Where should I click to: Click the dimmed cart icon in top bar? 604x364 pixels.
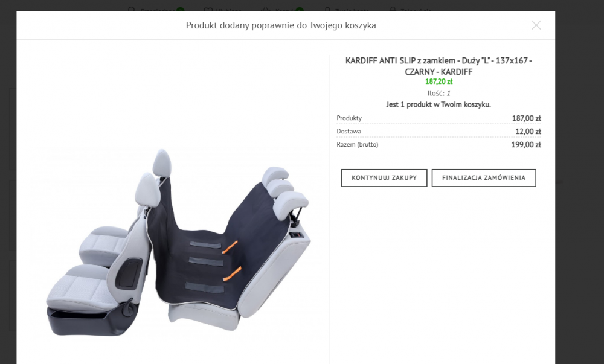[x=265, y=9]
